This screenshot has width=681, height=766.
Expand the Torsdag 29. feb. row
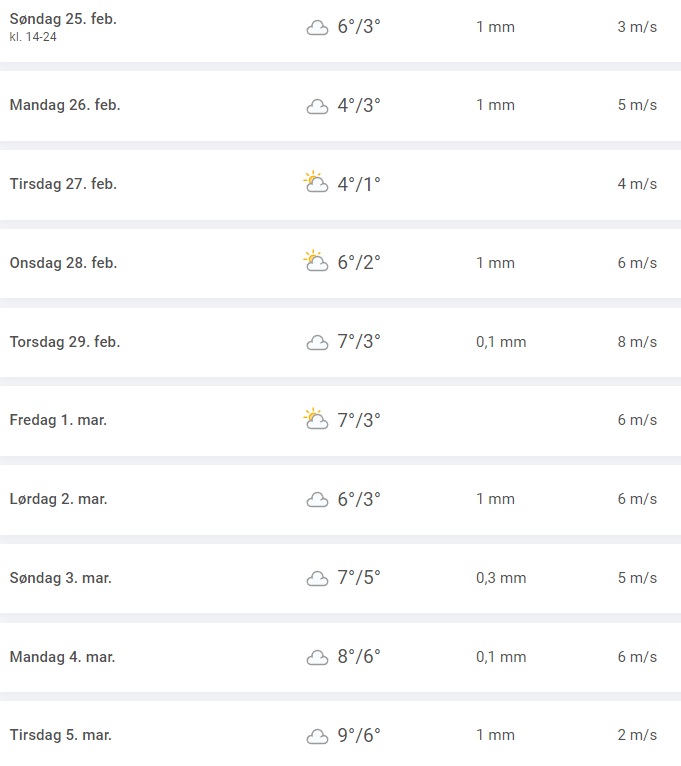coord(65,342)
